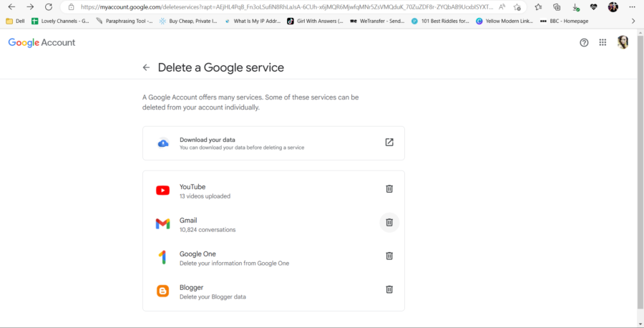Screen dimensions: 644x328
Task: Open 101 Best Riddles bookmark
Action: point(440,21)
